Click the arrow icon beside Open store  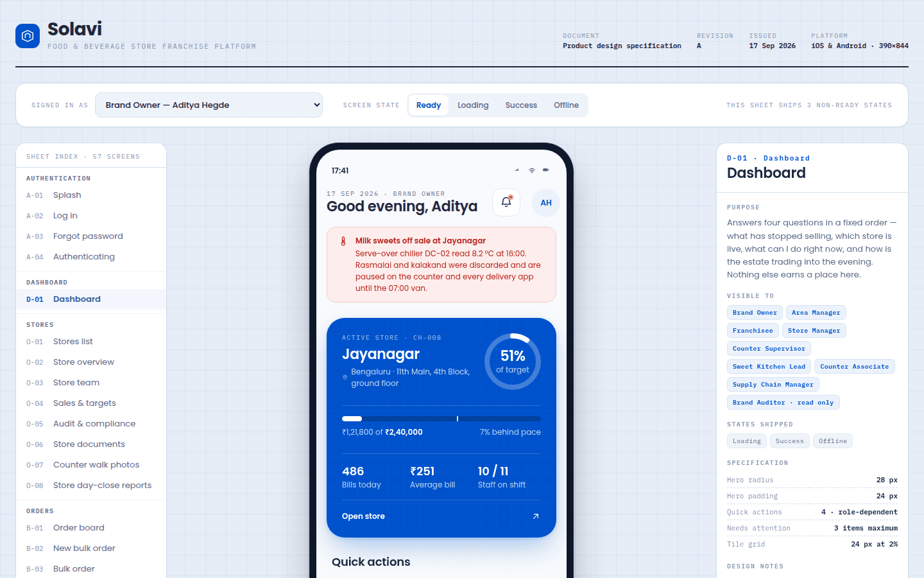536,516
